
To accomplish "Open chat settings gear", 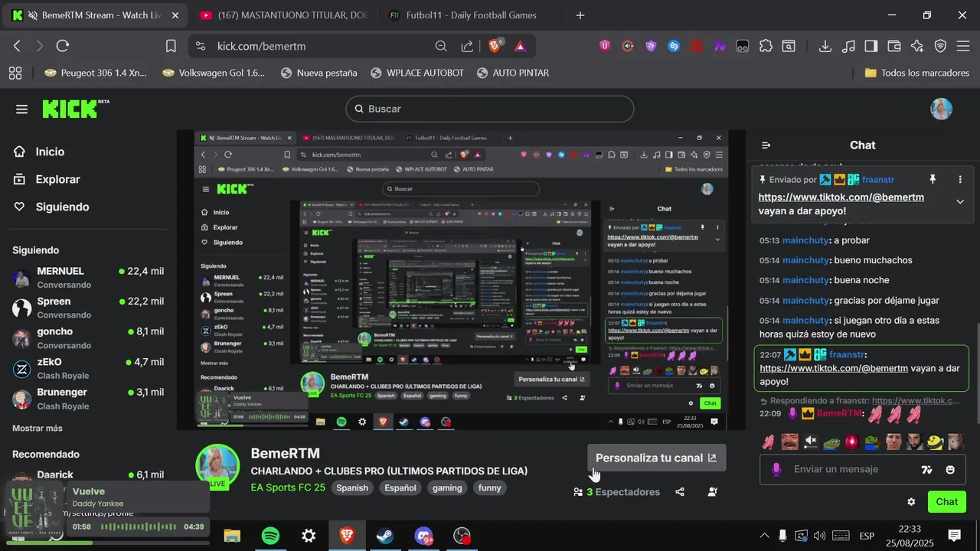I will tap(911, 502).
